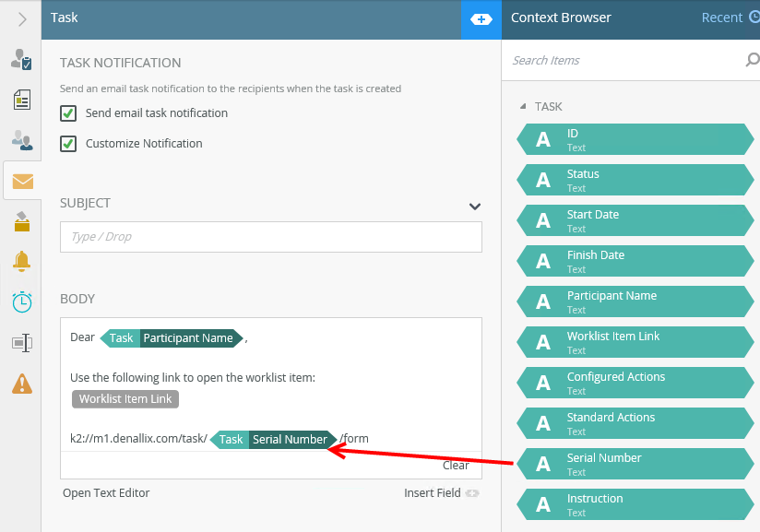Open the reminders bell icon
The width and height of the screenshot is (760, 532).
(x=22, y=261)
